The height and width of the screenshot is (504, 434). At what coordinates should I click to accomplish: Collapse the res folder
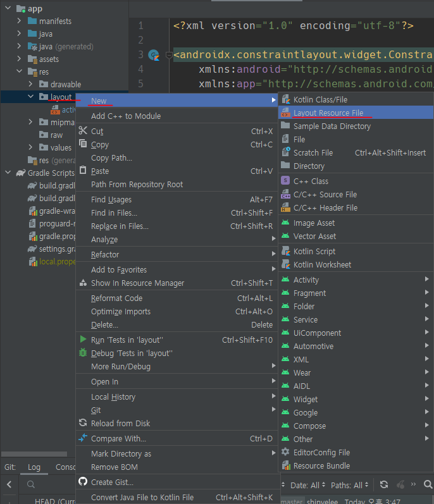(x=19, y=71)
